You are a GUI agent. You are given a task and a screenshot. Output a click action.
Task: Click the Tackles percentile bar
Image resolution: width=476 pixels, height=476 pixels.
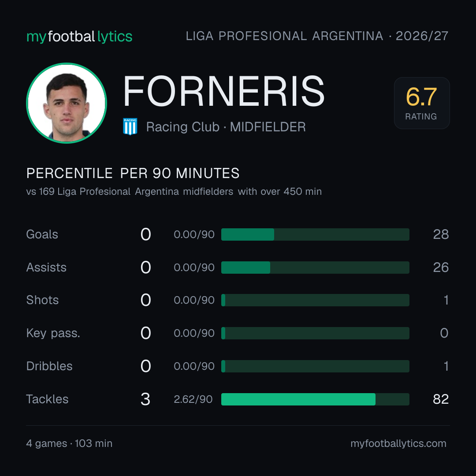(x=315, y=399)
